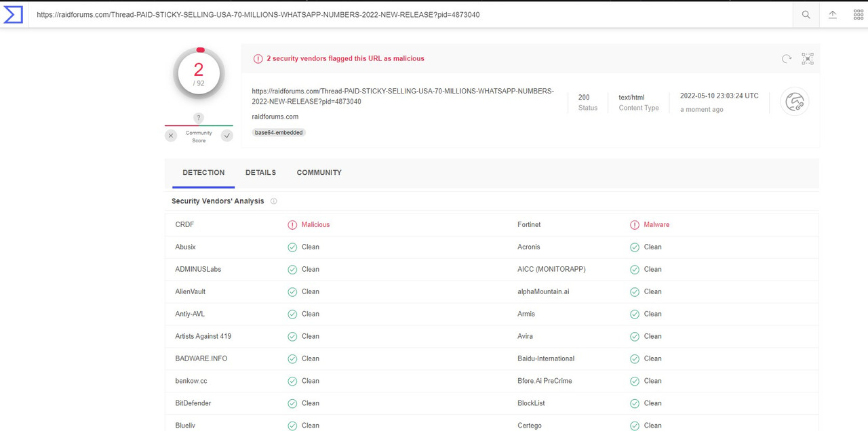The height and width of the screenshot is (431, 868).
Task: Open the DETAILS tab
Action: pos(260,173)
